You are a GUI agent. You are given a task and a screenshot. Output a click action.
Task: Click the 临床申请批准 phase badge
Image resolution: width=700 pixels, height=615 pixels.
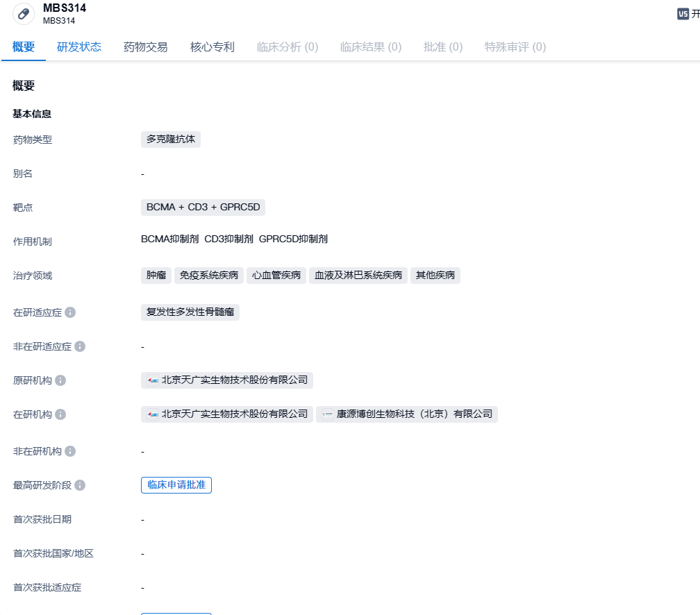point(176,485)
